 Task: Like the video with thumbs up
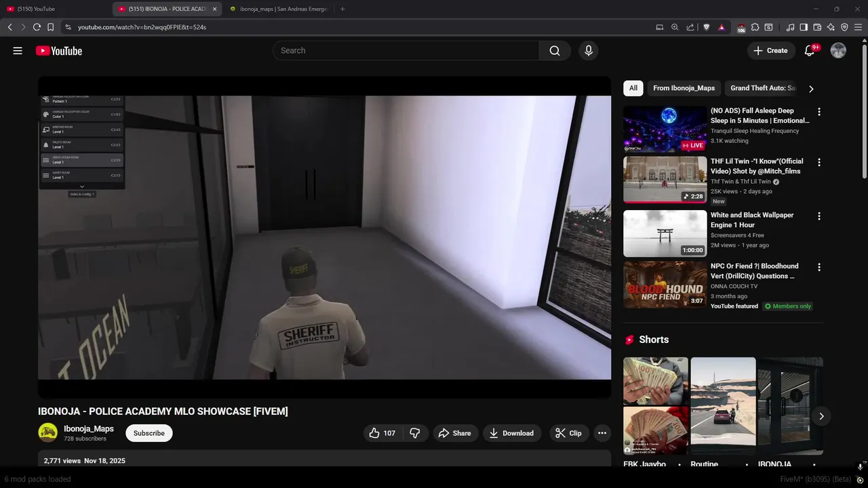click(x=382, y=433)
